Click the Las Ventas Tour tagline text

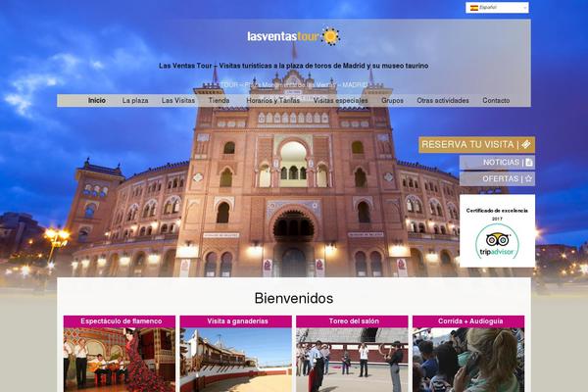(x=294, y=66)
